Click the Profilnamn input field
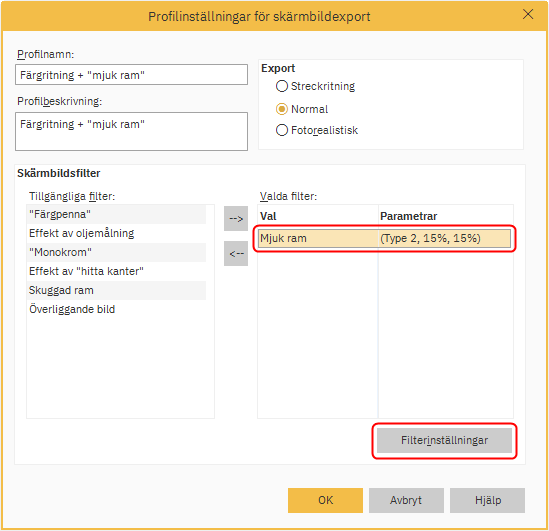The height and width of the screenshot is (531, 549). (x=131, y=75)
